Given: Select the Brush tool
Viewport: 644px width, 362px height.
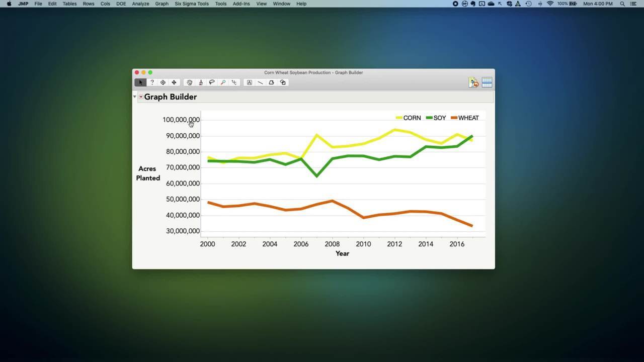Looking at the screenshot, I should (x=201, y=82).
